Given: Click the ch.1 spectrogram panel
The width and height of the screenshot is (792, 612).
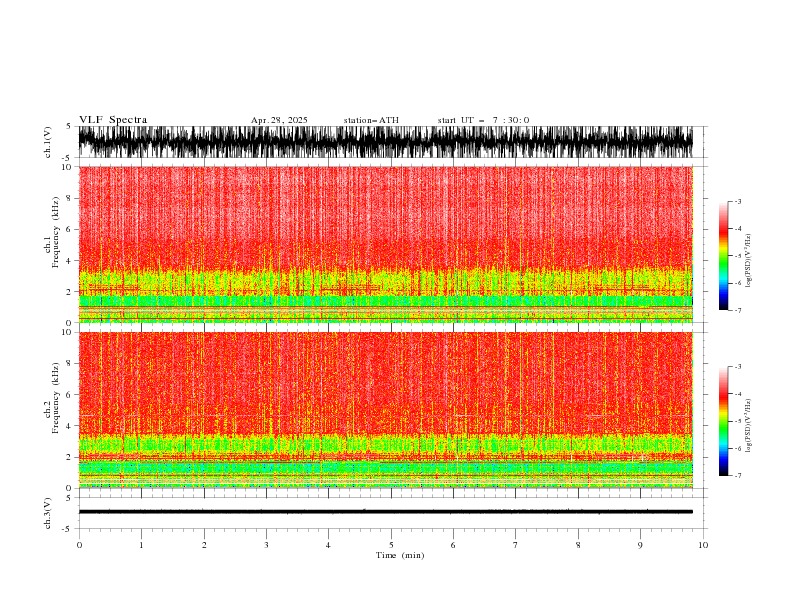Looking at the screenshot, I should (x=386, y=244).
